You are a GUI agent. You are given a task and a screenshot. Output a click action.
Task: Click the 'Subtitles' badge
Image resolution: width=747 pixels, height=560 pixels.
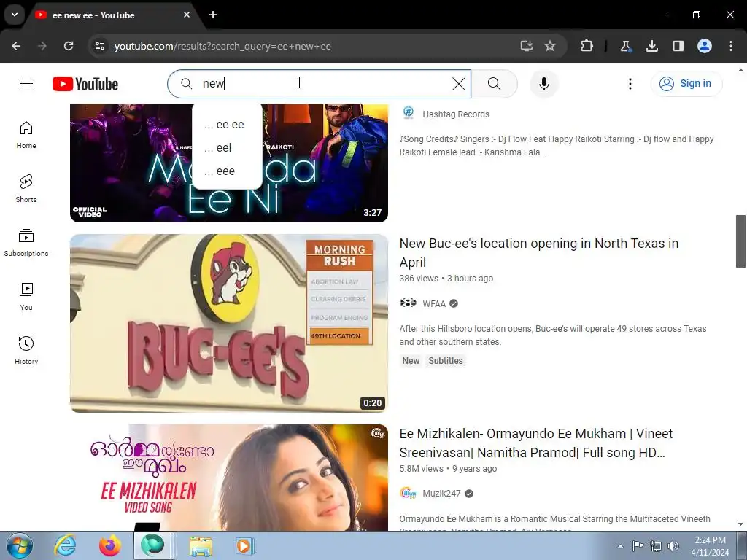click(x=446, y=361)
